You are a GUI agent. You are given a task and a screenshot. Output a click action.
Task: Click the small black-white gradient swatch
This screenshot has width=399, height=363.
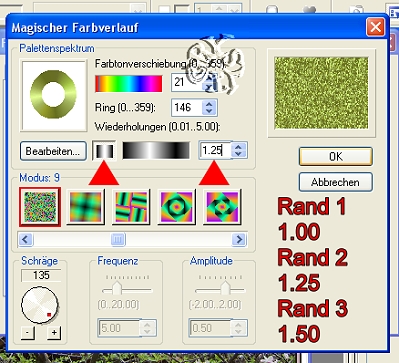coord(104,151)
